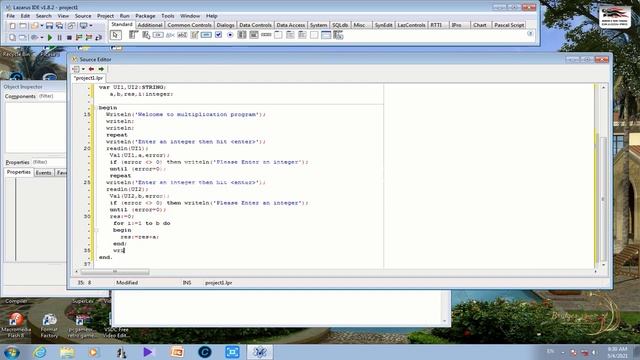Open the Tools menu
This screenshot has height=360, width=640.
168,16
